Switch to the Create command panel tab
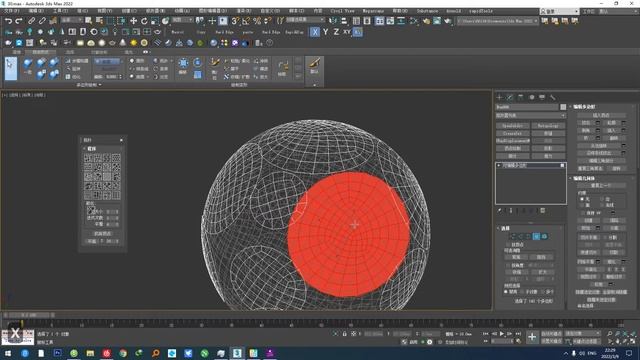 [499, 97]
